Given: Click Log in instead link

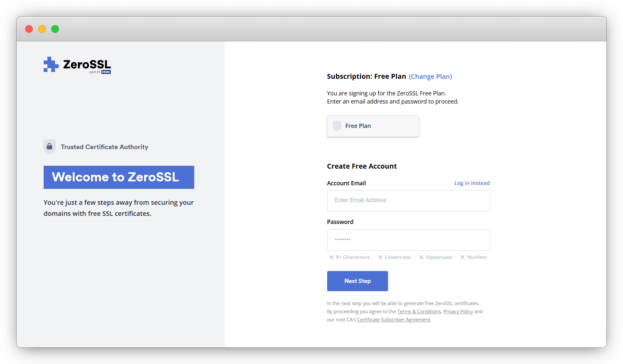Looking at the screenshot, I should pyautogui.click(x=472, y=183).
